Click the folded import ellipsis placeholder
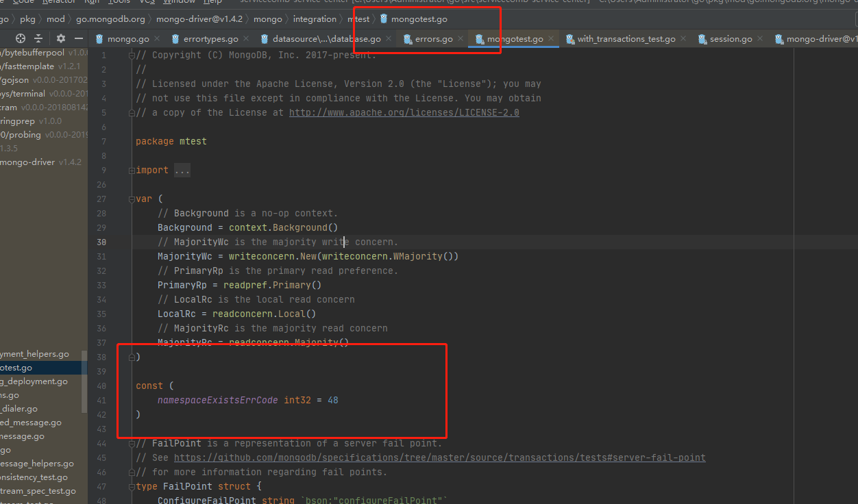858x504 pixels. tap(182, 170)
